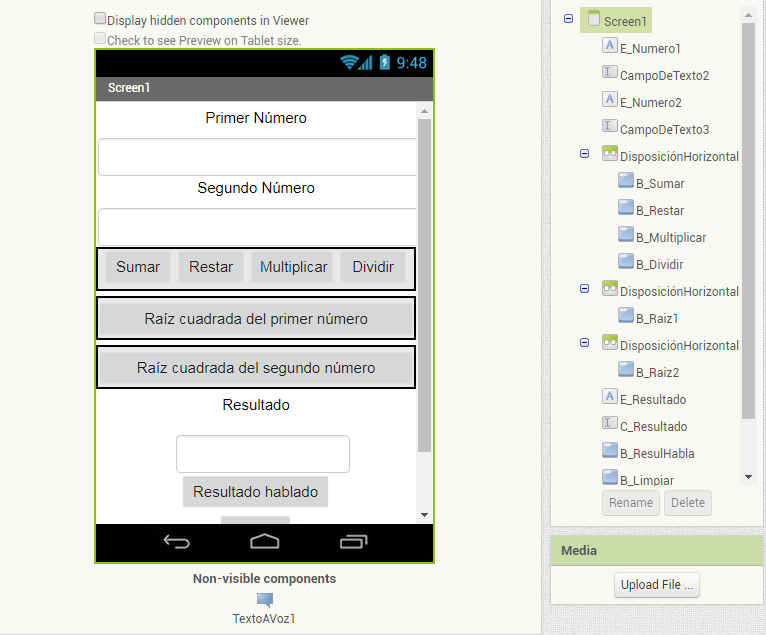
Task: Check Preview on Tablet size option
Action: (100, 38)
